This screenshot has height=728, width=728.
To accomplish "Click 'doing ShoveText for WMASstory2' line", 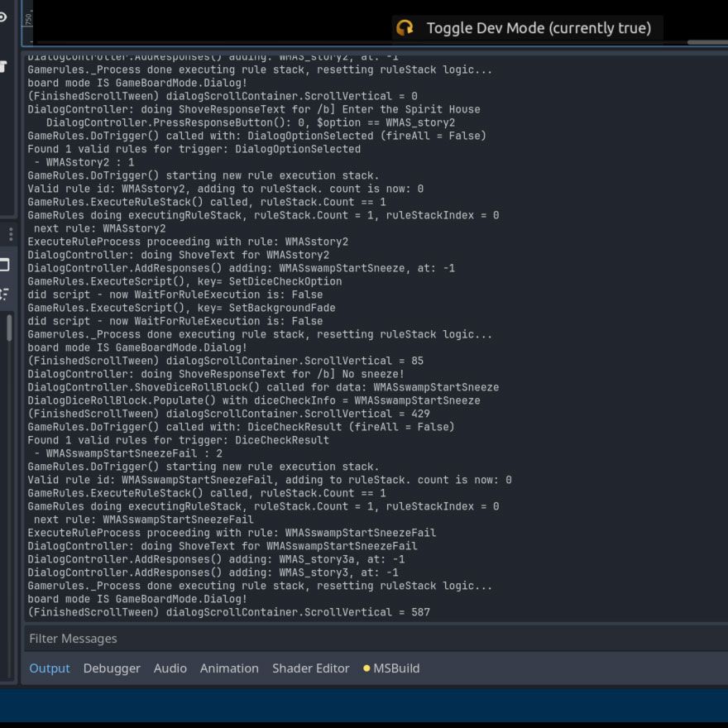I will (x=179, y=255).
